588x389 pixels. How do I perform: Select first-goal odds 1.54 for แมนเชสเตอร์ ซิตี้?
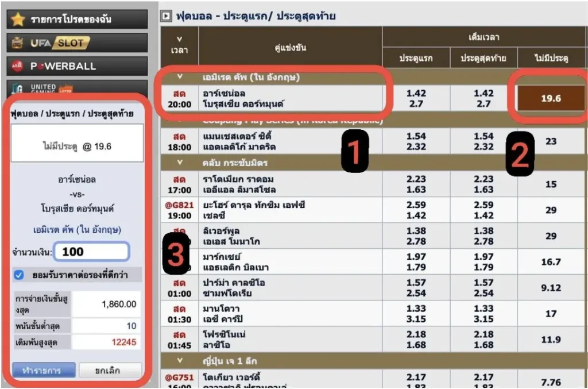pos(416,136)
